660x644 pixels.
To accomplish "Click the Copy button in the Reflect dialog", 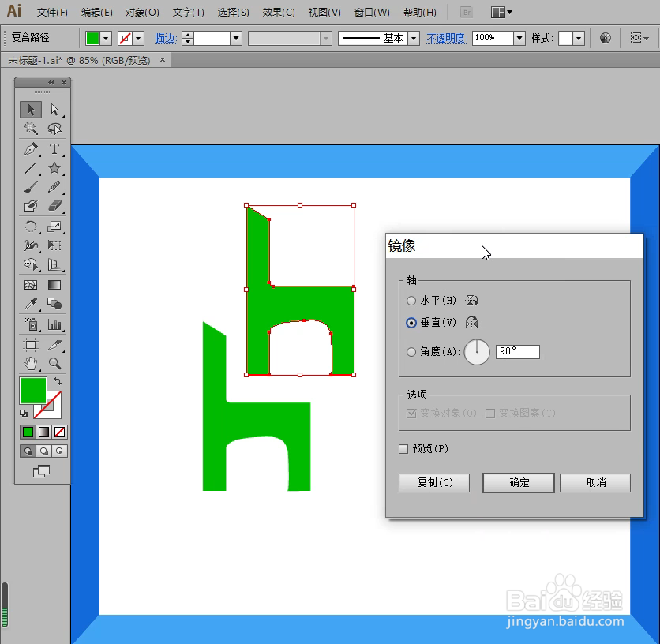I will pyautogui.click(x=434, y=482).
